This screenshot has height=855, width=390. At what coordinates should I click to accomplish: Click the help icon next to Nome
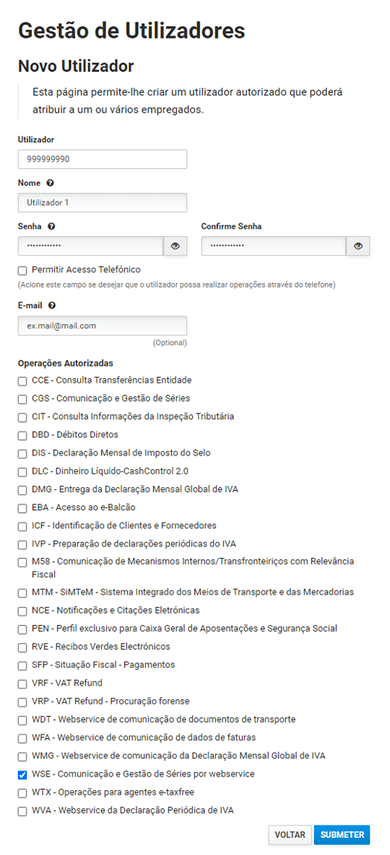(x=51, y=183)
